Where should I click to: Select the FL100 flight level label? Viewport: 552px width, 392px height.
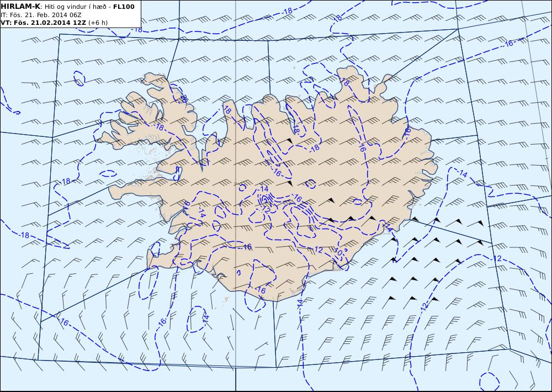[124, 7]
